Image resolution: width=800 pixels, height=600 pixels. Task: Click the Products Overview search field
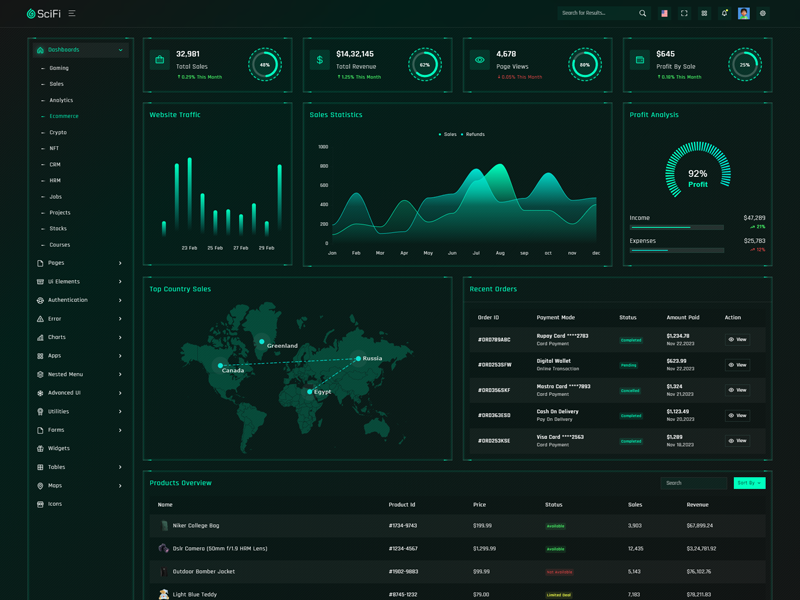[x=695, y=483]
